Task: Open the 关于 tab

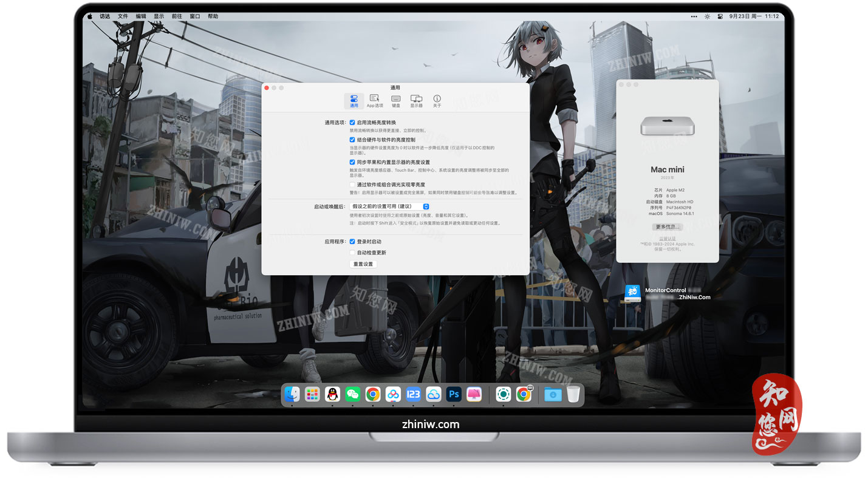Action: [437, 101]
